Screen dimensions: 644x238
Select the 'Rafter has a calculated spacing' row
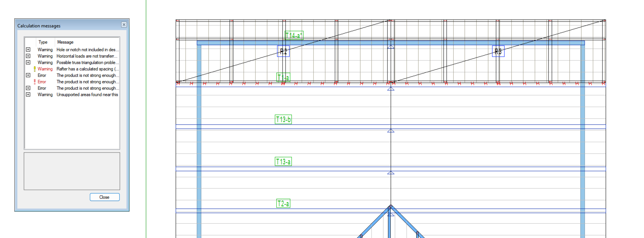pyautogui.click(x=75, y=69)
